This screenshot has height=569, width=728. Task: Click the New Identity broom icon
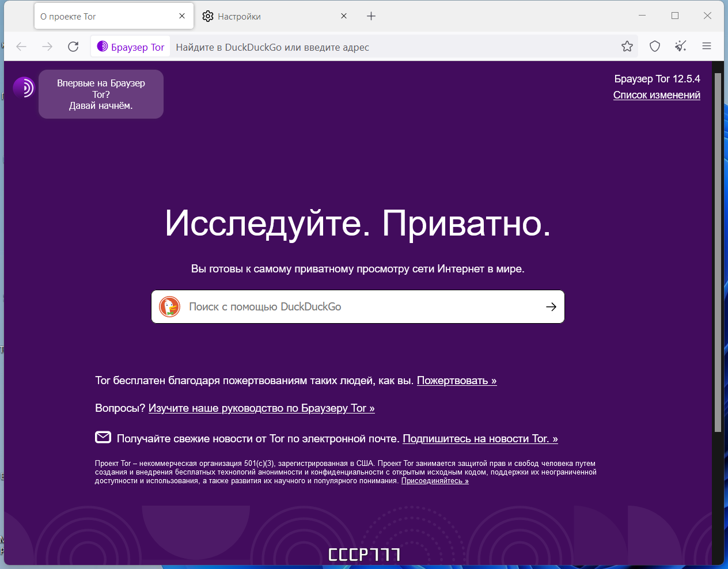pyautogui.click(x=681, y=47)
